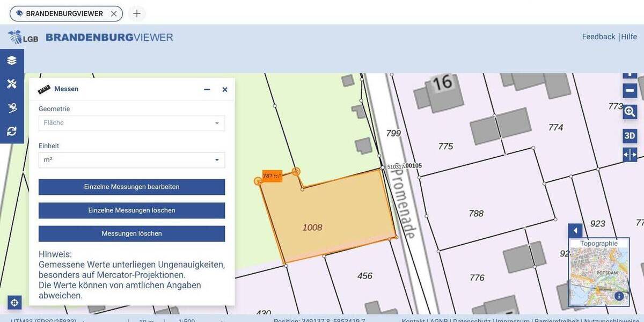Click the ruler icon in the Messen panel header
Image resolution: width=644 pixels, height=322 pixels.
coord(43,89)
